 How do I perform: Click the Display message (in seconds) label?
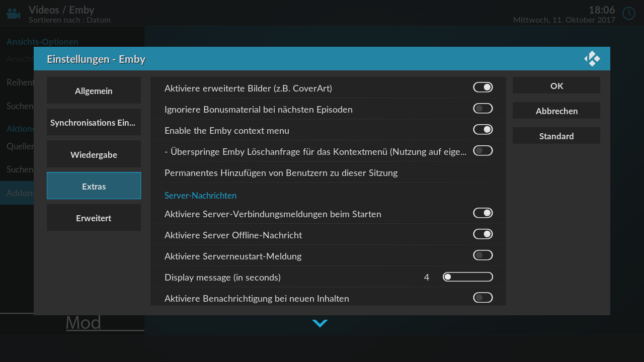click(x=222, y=277)
